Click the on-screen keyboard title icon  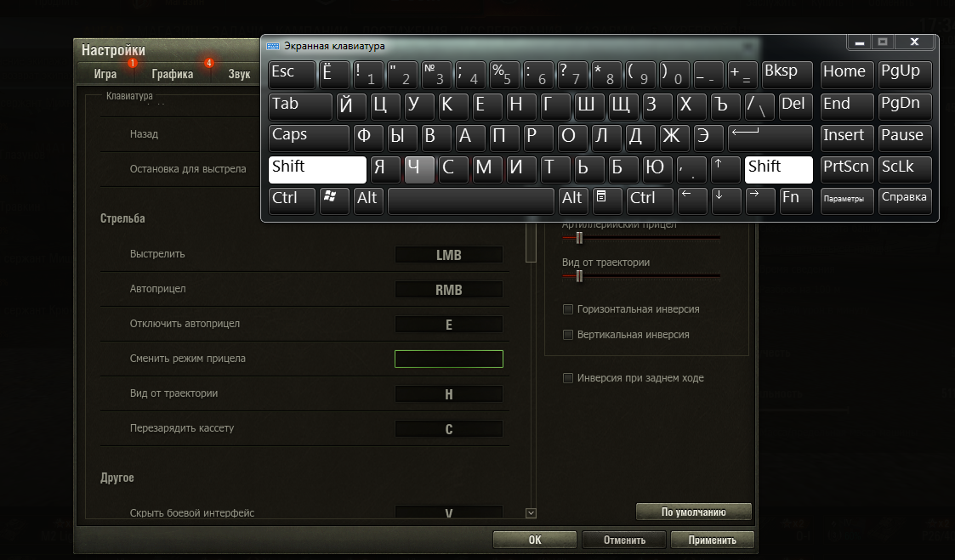(x=273, y=46)
